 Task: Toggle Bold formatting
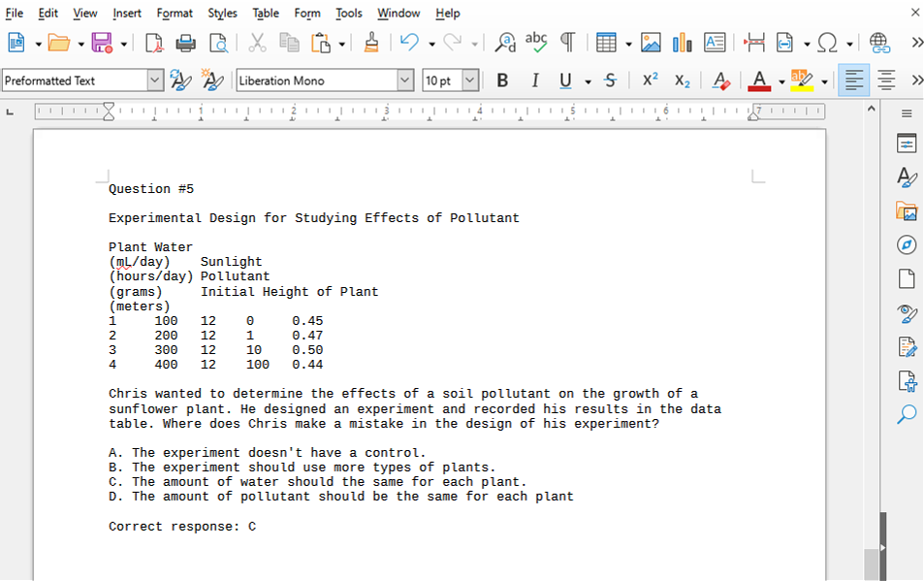502,81
